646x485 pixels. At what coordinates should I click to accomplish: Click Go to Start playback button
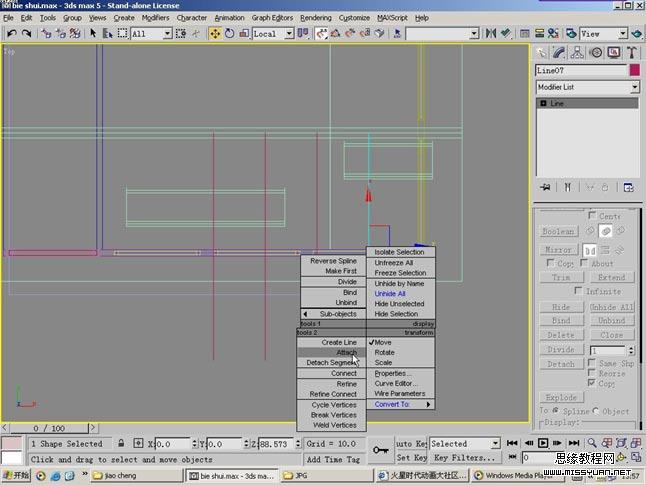click(x=512, y=443)
